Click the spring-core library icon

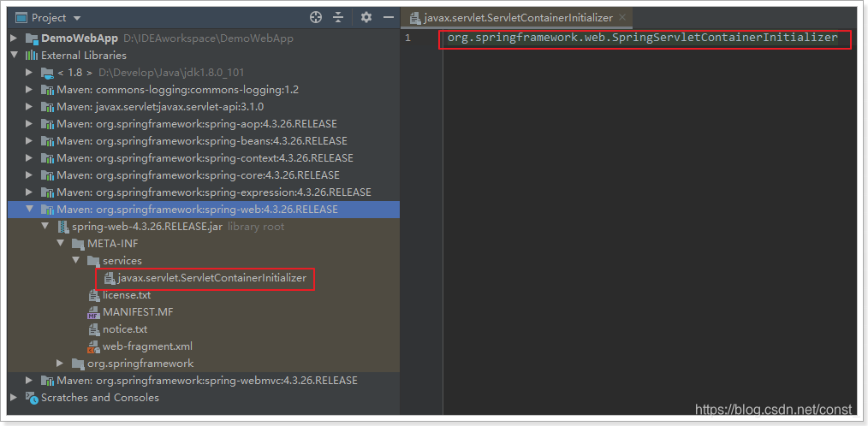click(x=47, y=175)
